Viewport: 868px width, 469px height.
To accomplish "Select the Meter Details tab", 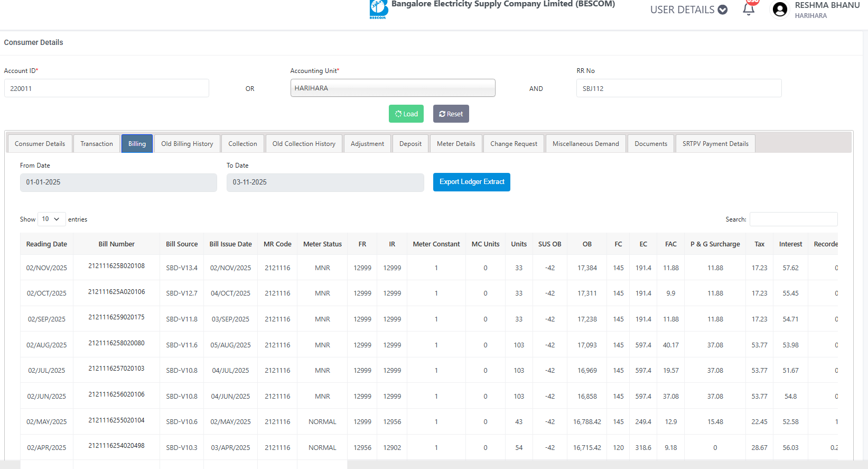I will tap(456, 144).
